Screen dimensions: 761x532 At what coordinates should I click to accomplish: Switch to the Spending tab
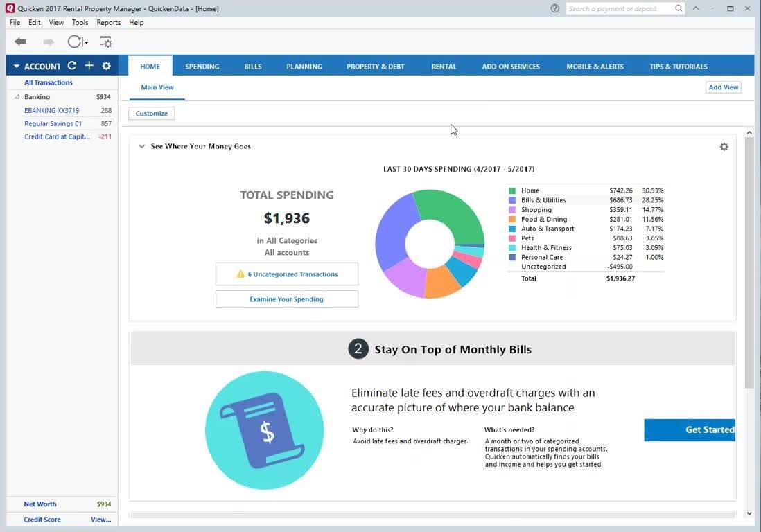point(202,66)
